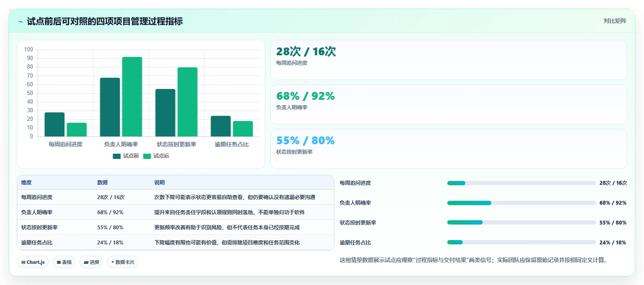644x285 pixels.
Task: Select the Chart.js tag chip
Action: (x=33, y=262)
